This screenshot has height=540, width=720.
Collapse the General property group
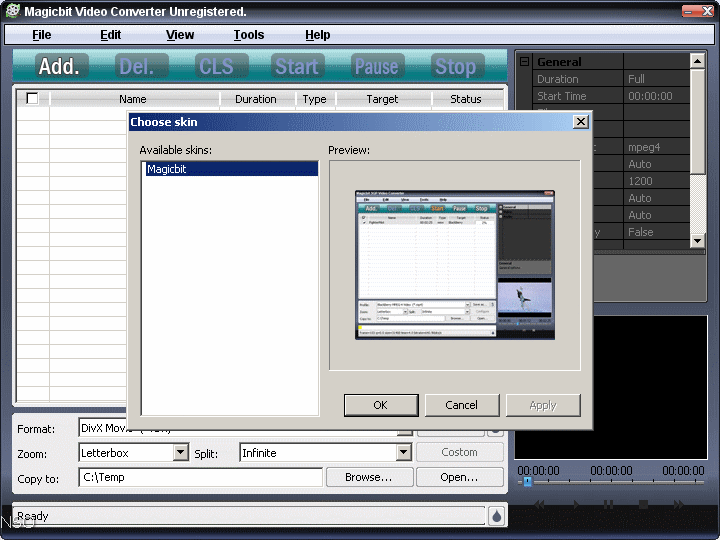click(524, 61)
